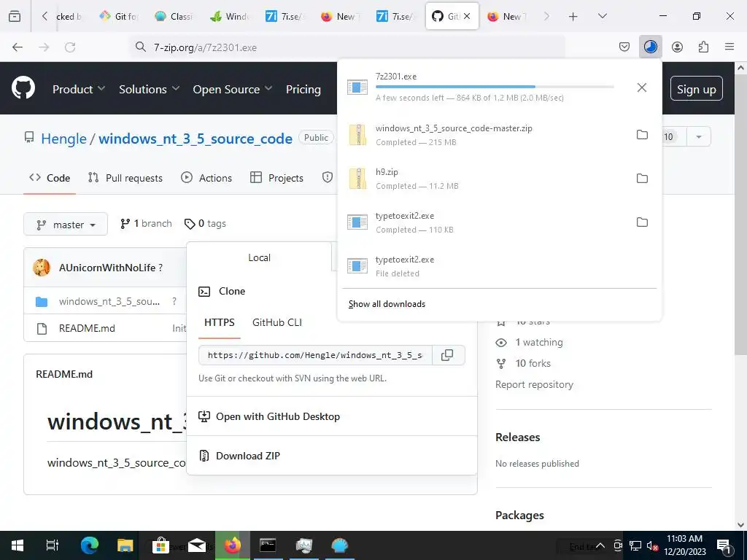Open the Windows Start menu
This screenshot has height=560, width=747.
click(18, 545)
